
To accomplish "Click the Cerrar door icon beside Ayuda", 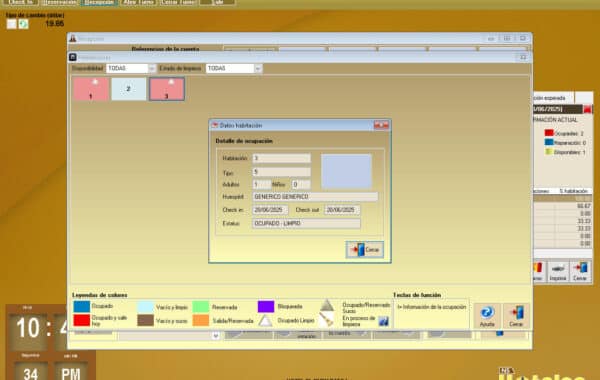I will (x=516, y=316).
